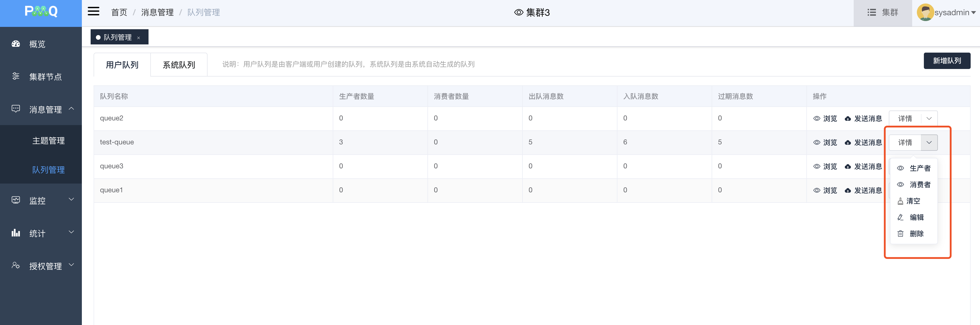Screen dimensions: 980x325
Task: Open the dropdown arrow beside queue2 详情
Action: point(929,119)
